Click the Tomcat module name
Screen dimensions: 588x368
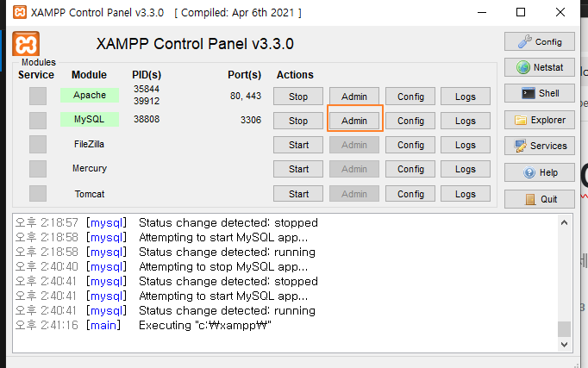tap(90, 194)
